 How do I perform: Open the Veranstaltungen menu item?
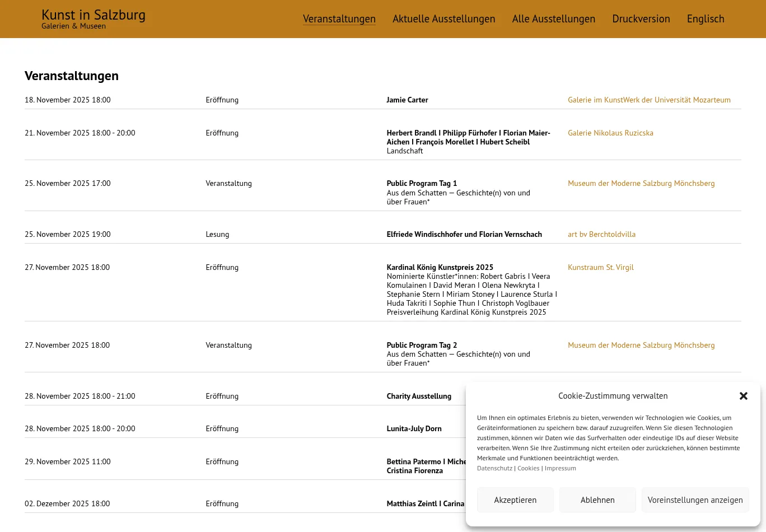click(x=339, y=19)
